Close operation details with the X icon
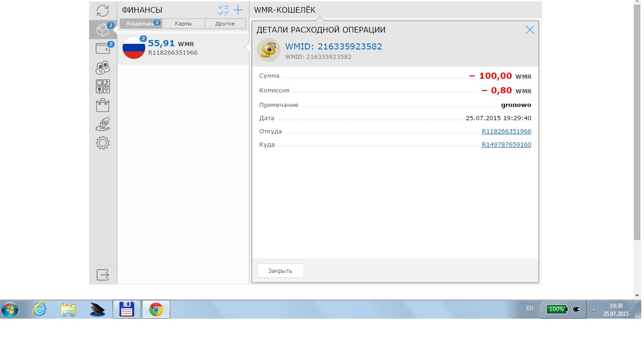 (530, 30)
